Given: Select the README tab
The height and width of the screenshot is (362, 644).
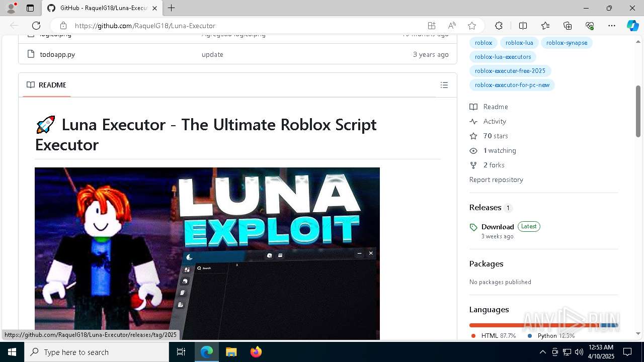Looking at the screenshot, I should [47, 85].
